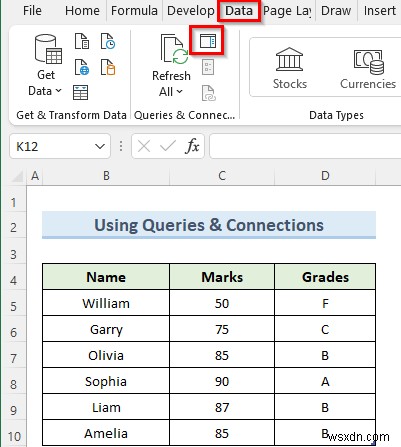Click the Existing Connections icon
Screen dimensions: 401x447
[108, 67]
